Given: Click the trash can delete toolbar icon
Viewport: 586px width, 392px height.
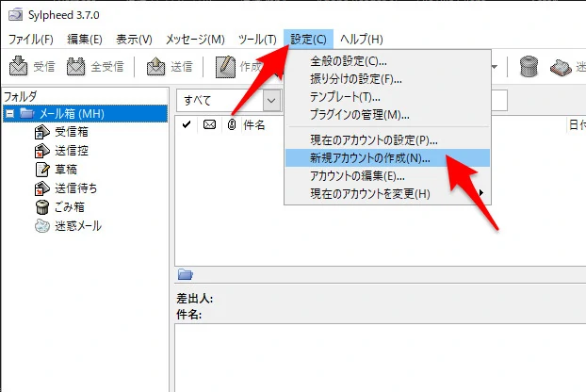Looking at the screenshot, I should tap(529, 66).
